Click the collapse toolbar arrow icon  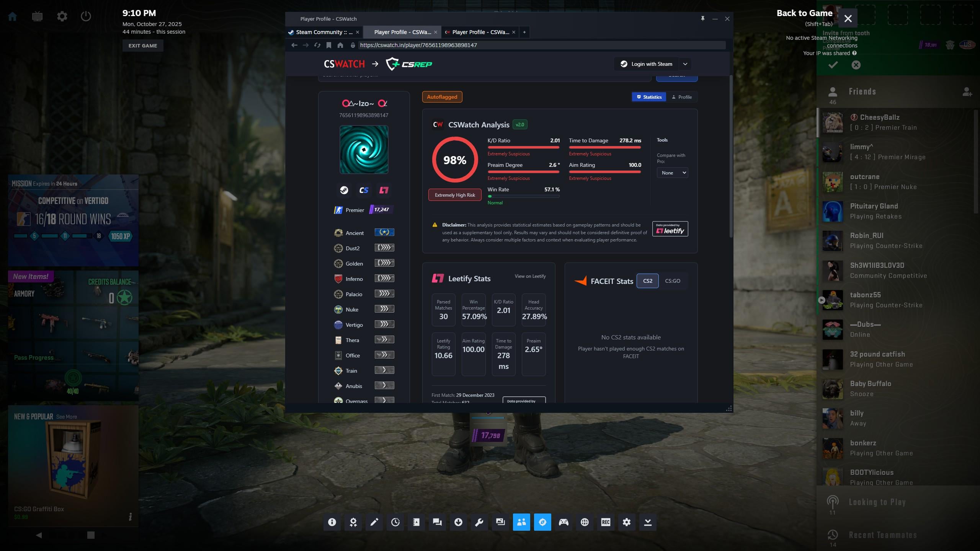pos(648,522)
